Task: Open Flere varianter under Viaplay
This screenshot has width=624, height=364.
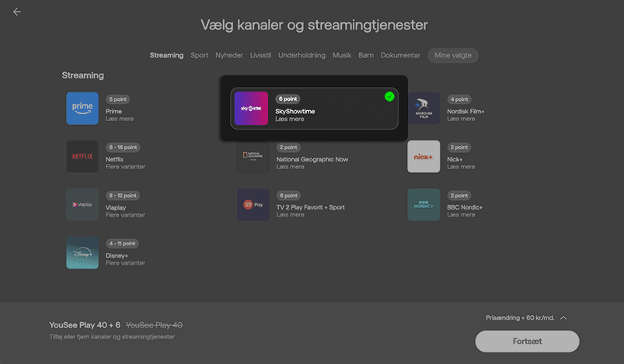Action: click(x=125, y=215)
